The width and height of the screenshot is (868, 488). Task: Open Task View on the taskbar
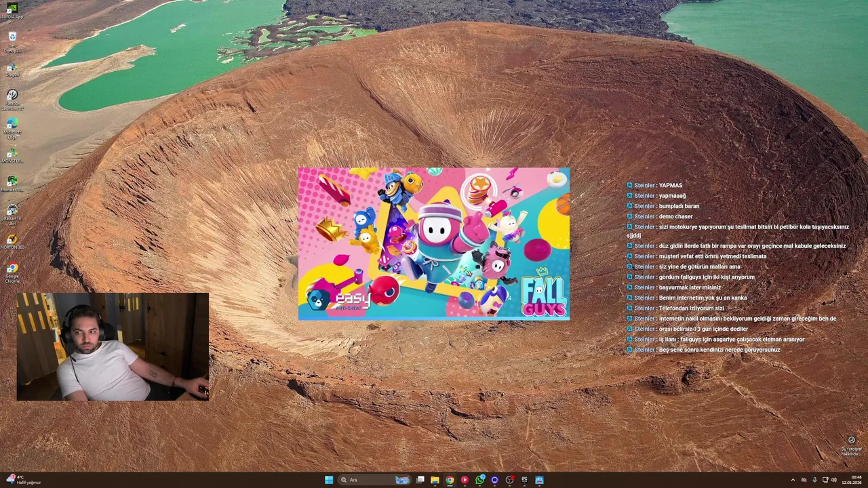pyautogui.click(x=420, y=480)
